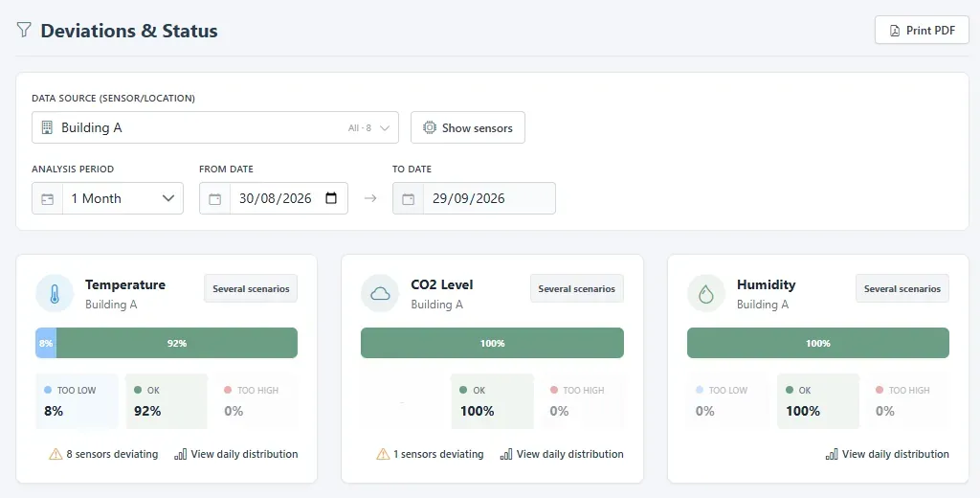Click the Deviations & Status heading
Viewport: 980px width, 498px height.
pyautogui.click(x=129, y=31)
